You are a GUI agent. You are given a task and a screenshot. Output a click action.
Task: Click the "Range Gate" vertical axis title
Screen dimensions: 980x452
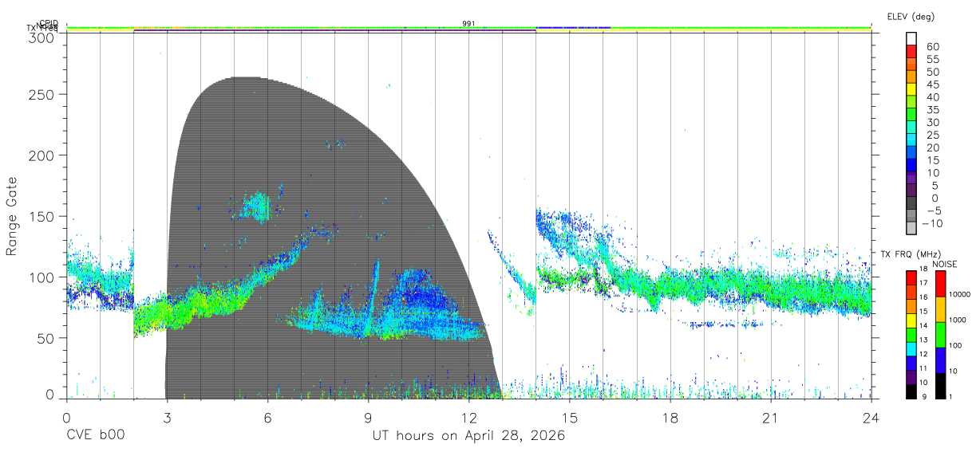click(x=12, y=216)
